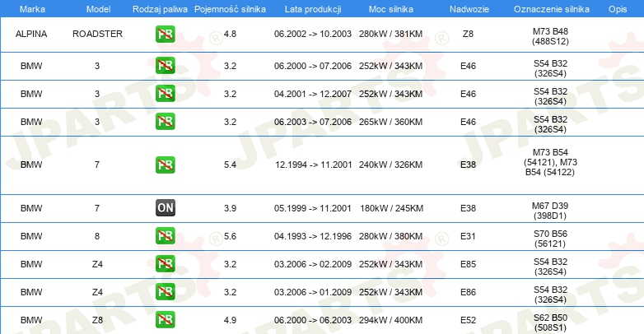The width and height of the screenshot is (644, 334).
Task: Click the E31 body code
Action: pyautogui.click(x=468, y=236)
